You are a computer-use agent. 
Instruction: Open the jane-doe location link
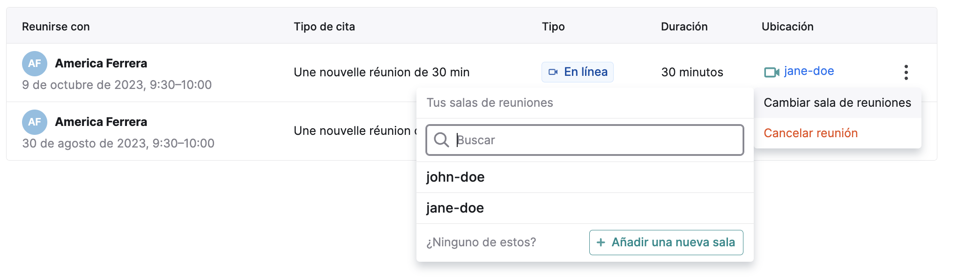tap(809, 71)
